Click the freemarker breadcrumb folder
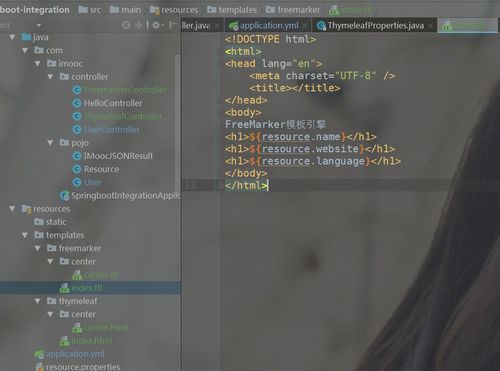Viewport: 500px width, 371px height. (293, 10)
